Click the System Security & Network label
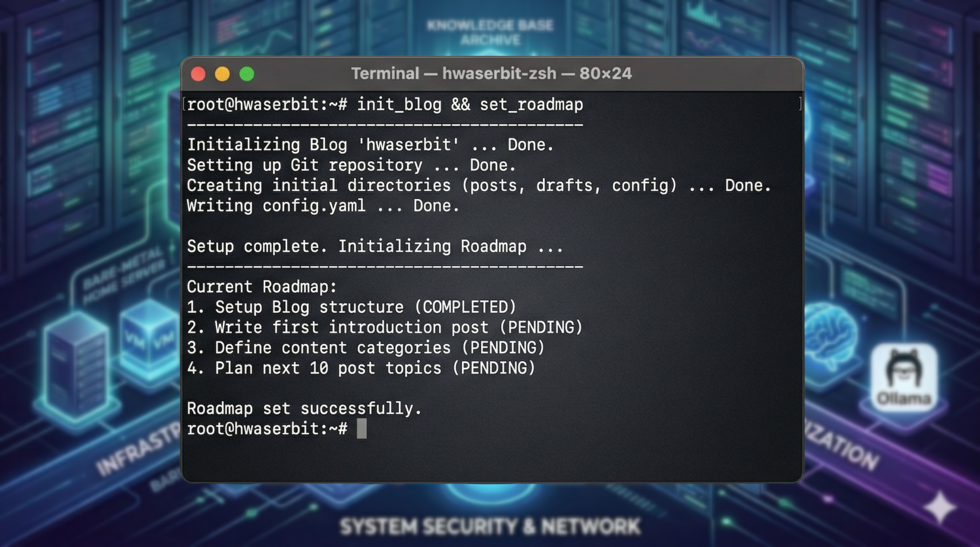Image resolution: width=980 pixels, height=547 pixels. coord(490,526)
